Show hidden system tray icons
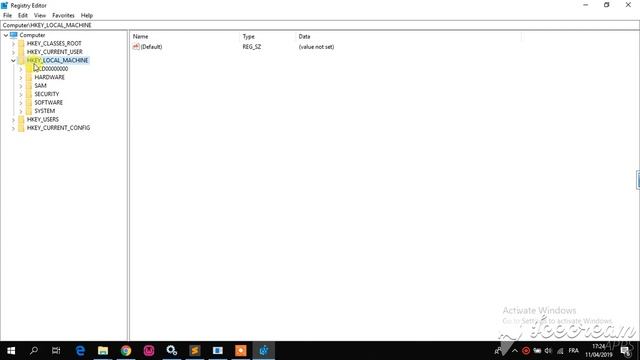The width and height of the screenshot is (640, 360). (515, 351)
